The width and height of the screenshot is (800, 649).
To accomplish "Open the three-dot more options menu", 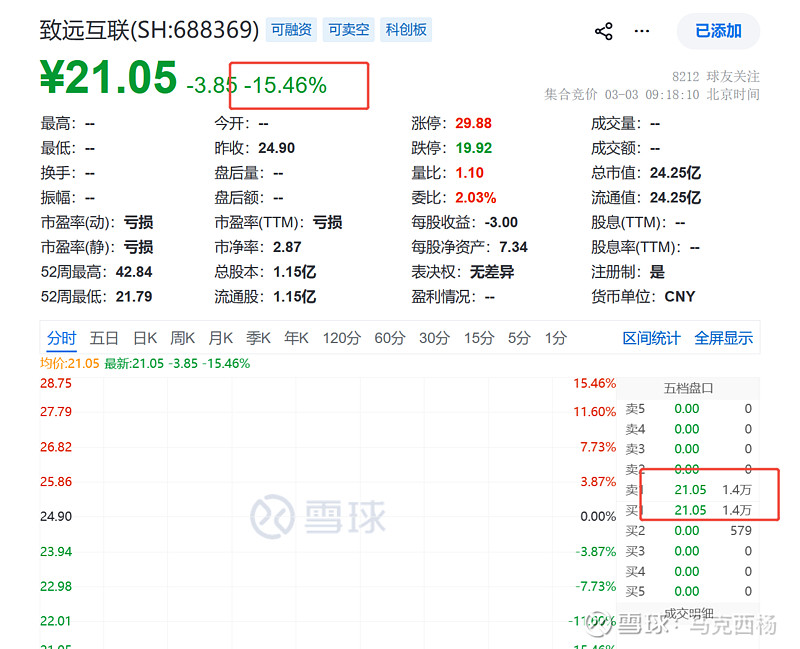I will [641, 32].
